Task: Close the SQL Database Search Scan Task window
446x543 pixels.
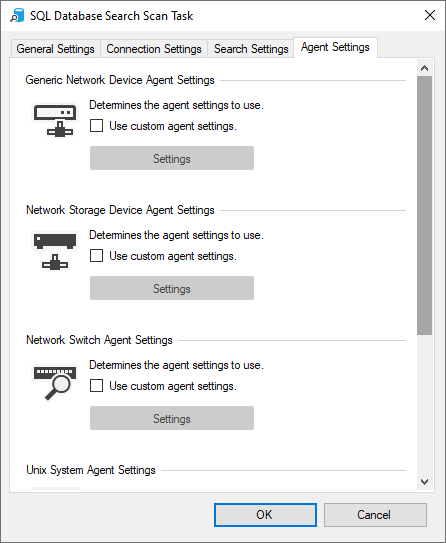Action: coord(430,15)
